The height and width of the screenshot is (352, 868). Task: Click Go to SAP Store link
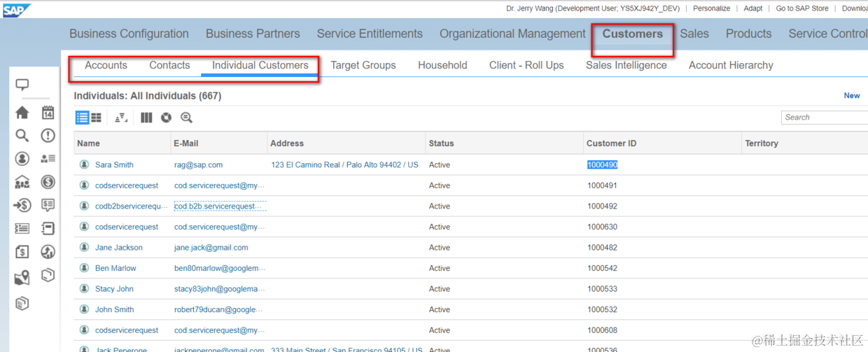tap(802, 8)
